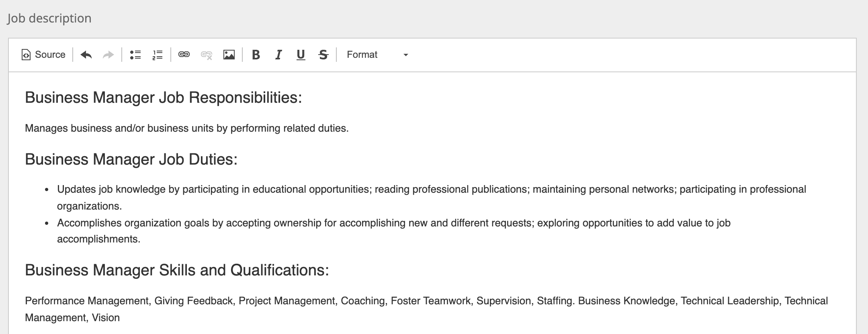The height and width of the screenshot is (334, 868).
Task: Click the Format dropdown arrow
Action: pos(406,55)
